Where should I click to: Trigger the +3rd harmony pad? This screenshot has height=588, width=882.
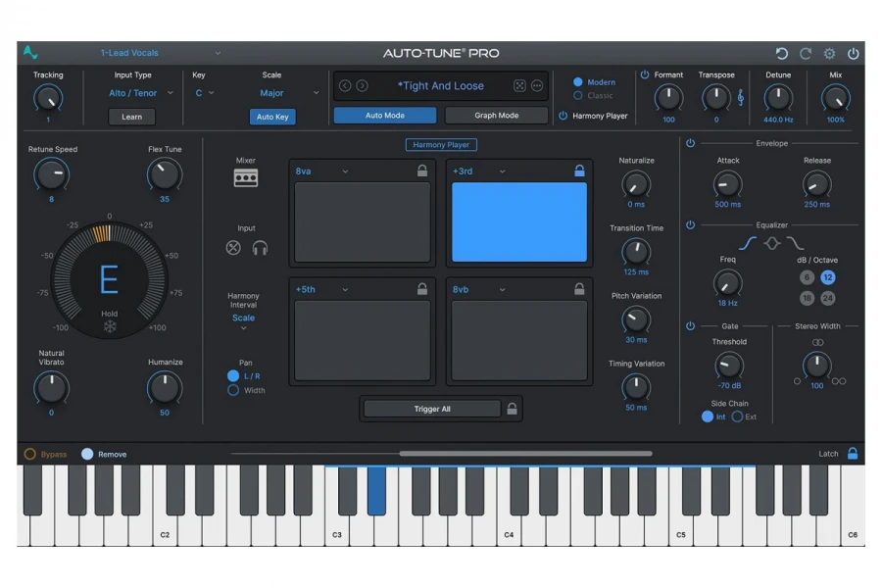pos(519,221)
